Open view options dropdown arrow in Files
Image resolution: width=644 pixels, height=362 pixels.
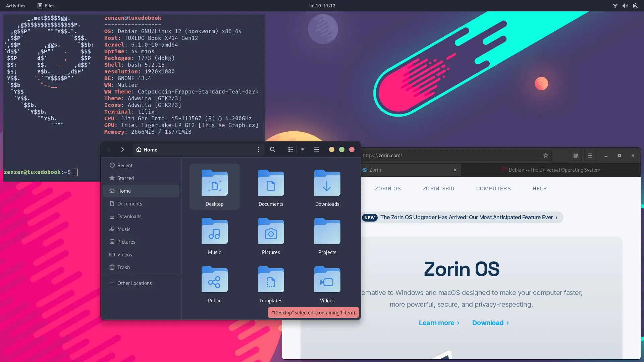coord(303,149)
